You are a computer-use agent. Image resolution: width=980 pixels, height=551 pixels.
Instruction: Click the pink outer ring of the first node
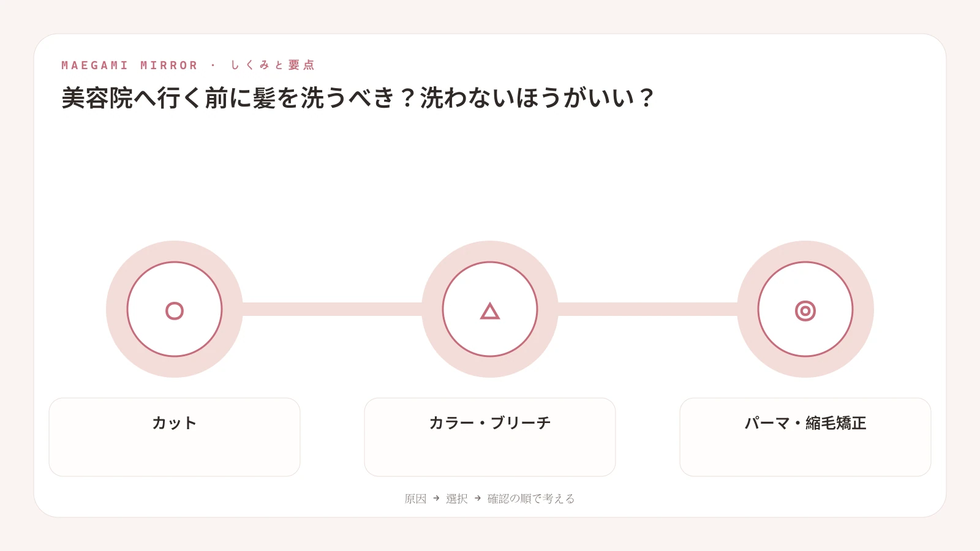coord(175,251)
